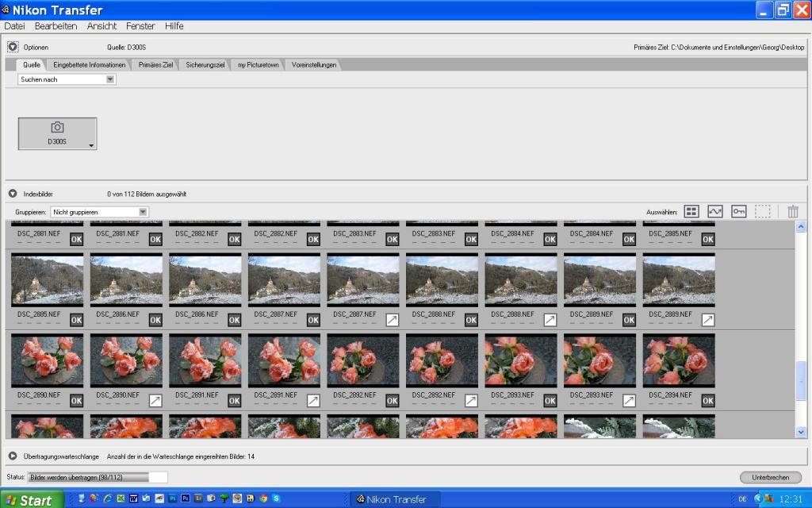
Task: Toggle transfer arrow on DSC_2893.NEF
Action: click(x=629, y=401)
